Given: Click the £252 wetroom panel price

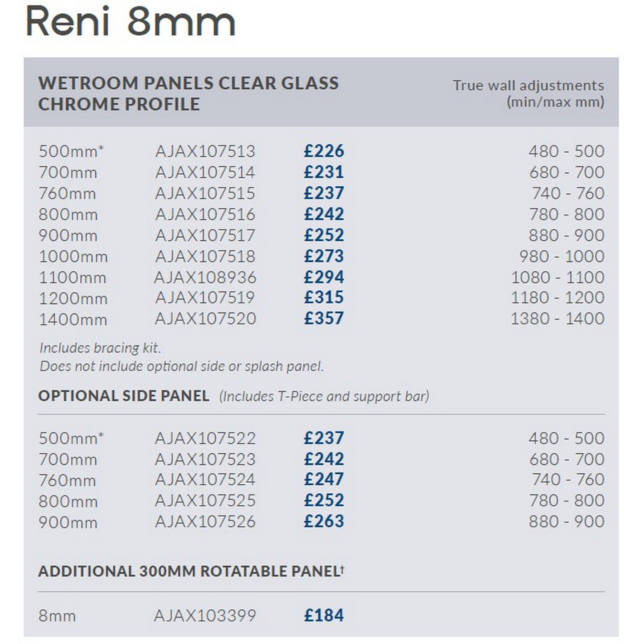Looking at the screenshot, I should pos(324,235).
